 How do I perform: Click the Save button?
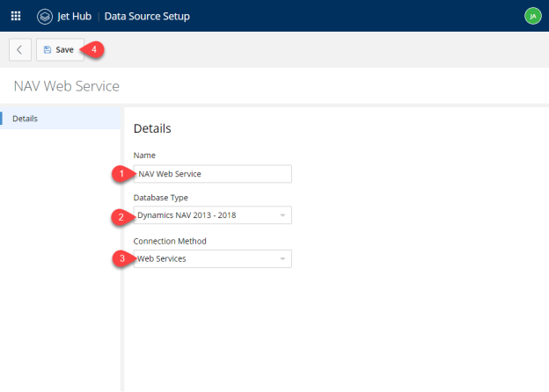[x=60, y=49]
